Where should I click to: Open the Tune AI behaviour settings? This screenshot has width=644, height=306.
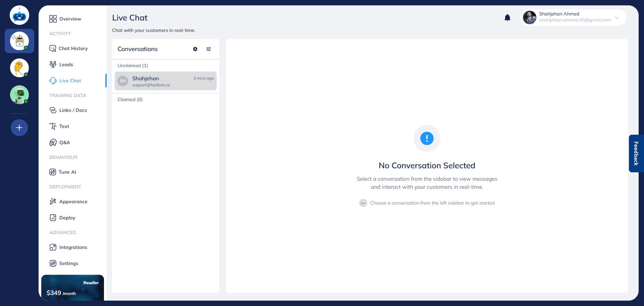pos(67,172)
